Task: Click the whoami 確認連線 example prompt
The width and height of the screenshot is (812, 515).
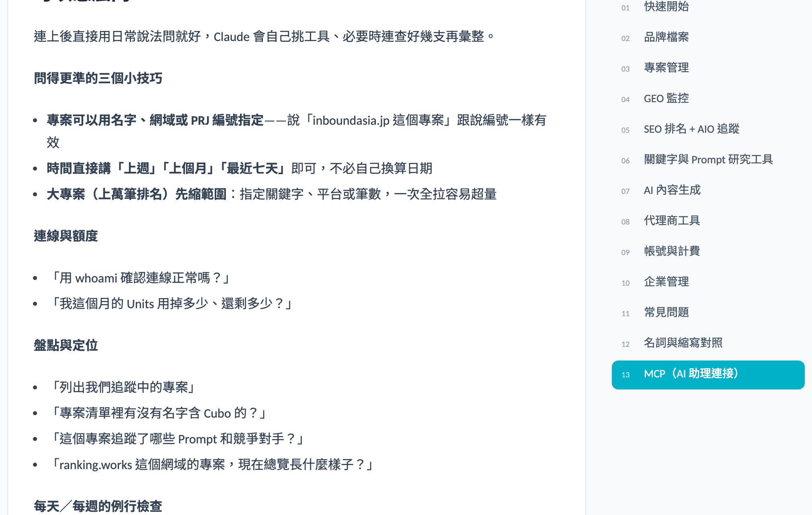Action: coord(139,278)
